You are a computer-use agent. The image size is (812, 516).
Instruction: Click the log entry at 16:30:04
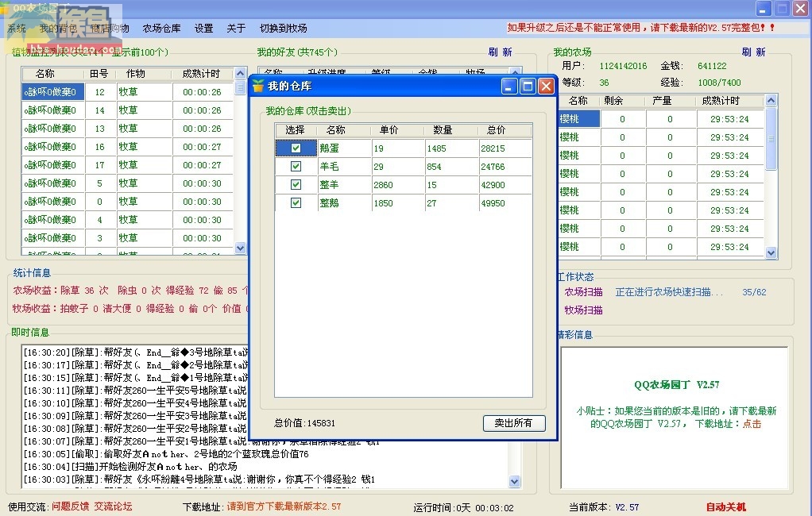(130, 466)
